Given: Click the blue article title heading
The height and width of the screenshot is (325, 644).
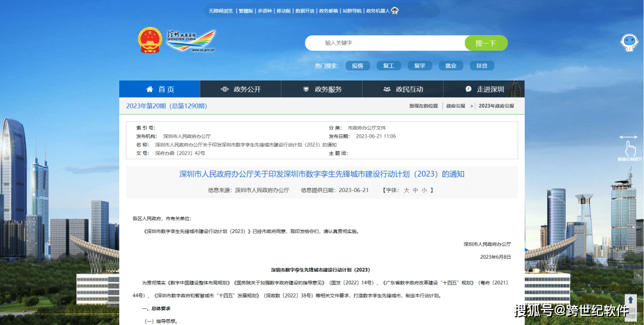Looking at the screenshot, I should click(321, 174).
